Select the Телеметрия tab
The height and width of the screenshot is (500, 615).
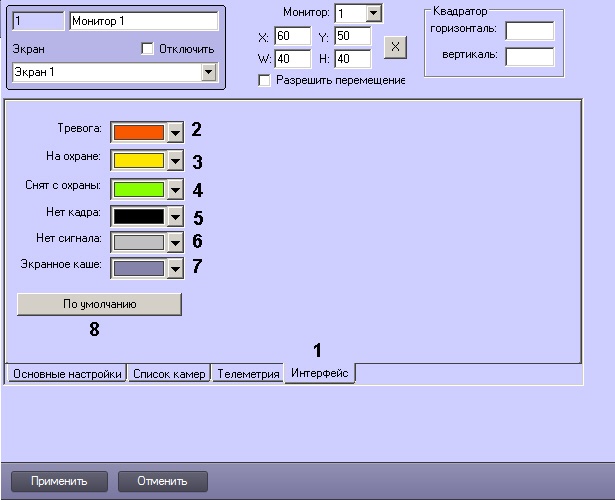point(248,374)
